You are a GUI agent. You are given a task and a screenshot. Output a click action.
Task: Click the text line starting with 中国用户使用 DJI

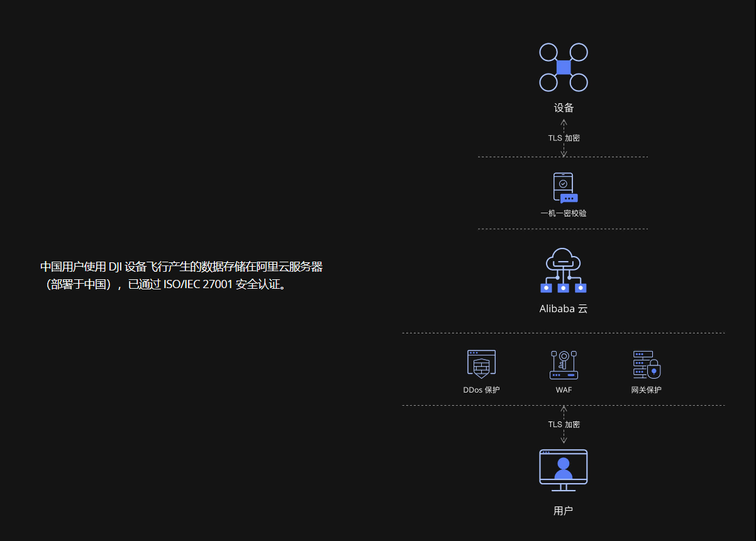click(181, 267)
